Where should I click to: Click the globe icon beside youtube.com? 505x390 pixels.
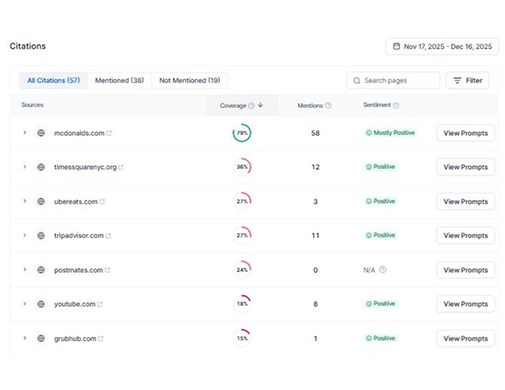pyautogui.click(x=41, y=304)
